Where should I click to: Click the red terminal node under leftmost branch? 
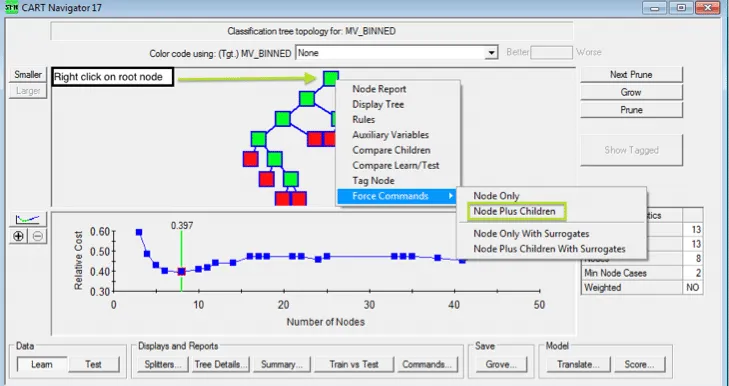[x=251, y=159]
